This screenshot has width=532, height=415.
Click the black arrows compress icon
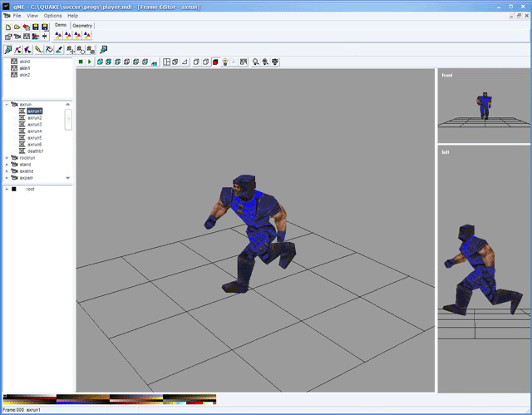(44, 37)
